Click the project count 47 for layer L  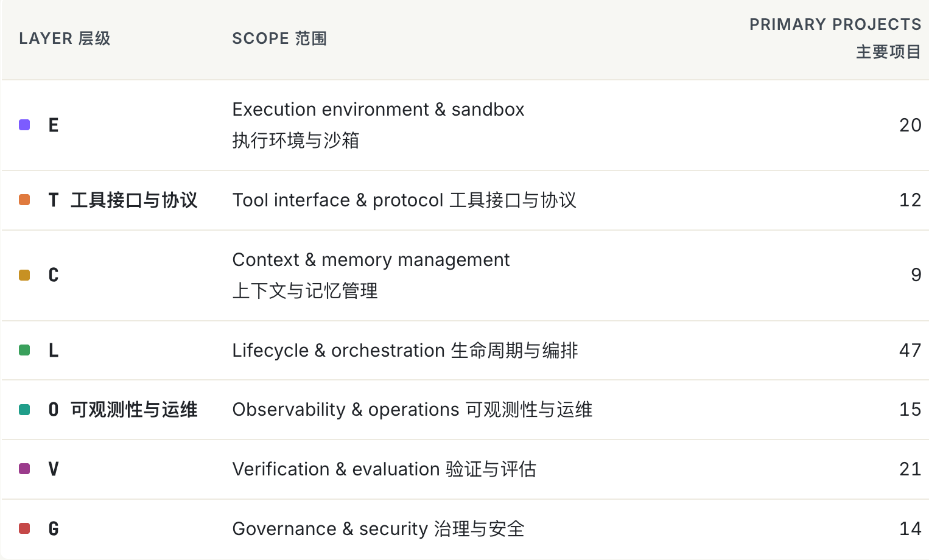910,350
